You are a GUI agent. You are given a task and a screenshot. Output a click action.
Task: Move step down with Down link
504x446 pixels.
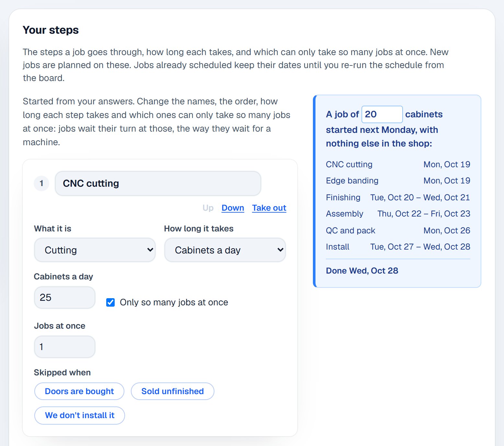coord(233,208)
